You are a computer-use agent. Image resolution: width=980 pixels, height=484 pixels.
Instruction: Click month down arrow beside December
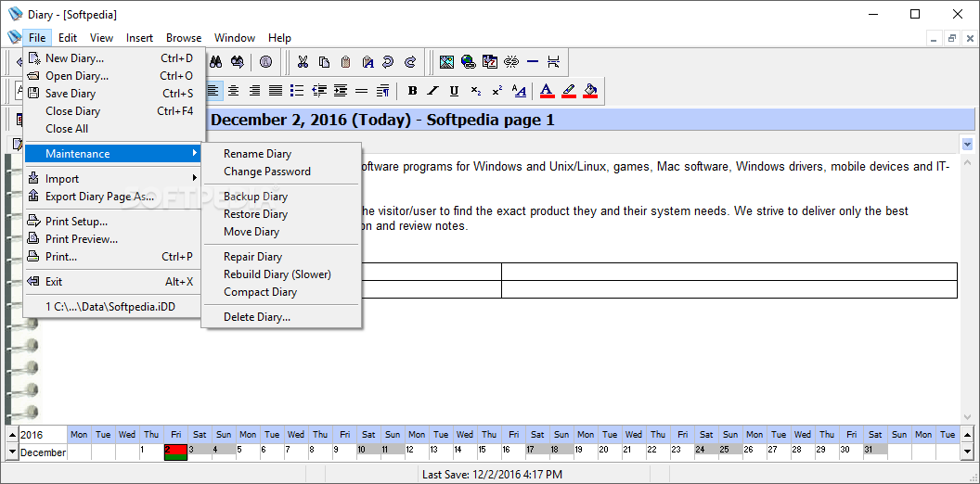tap(12, 451)
